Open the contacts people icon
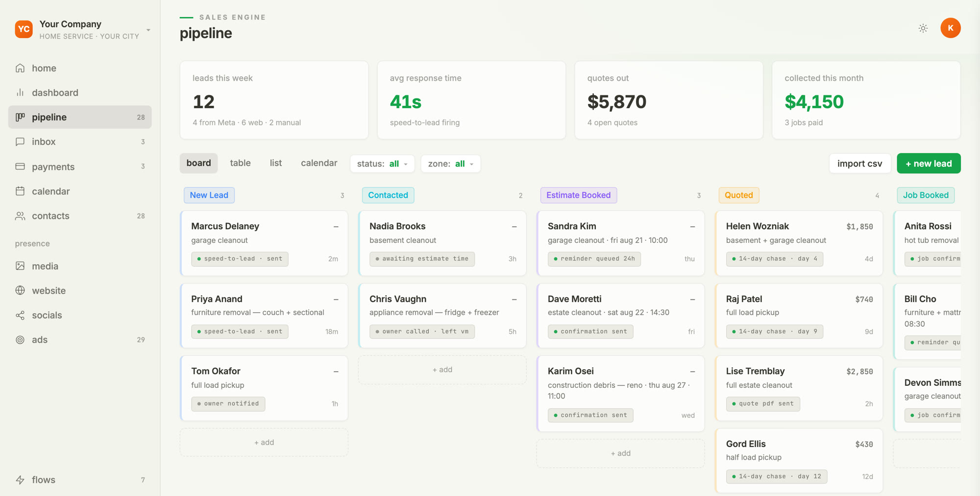This screenshot has width=980, height=496. [x=20, y=216]
